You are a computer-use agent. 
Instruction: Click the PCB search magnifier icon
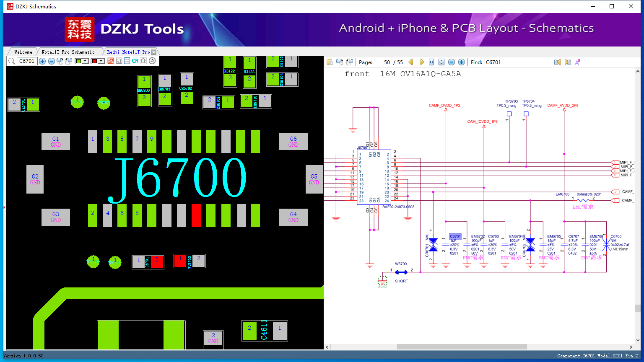(x=11, y=61)
